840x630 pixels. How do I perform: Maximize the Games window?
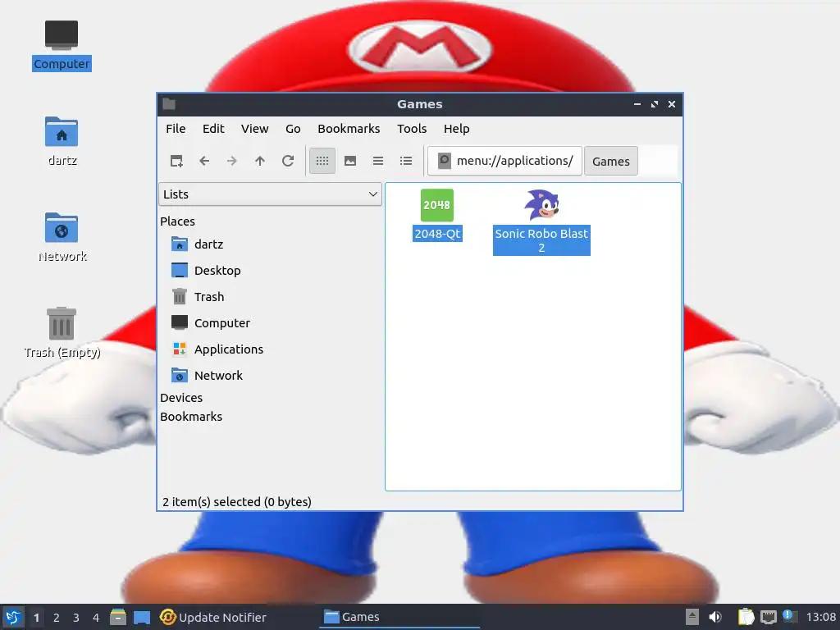click(x=654, y=104)
